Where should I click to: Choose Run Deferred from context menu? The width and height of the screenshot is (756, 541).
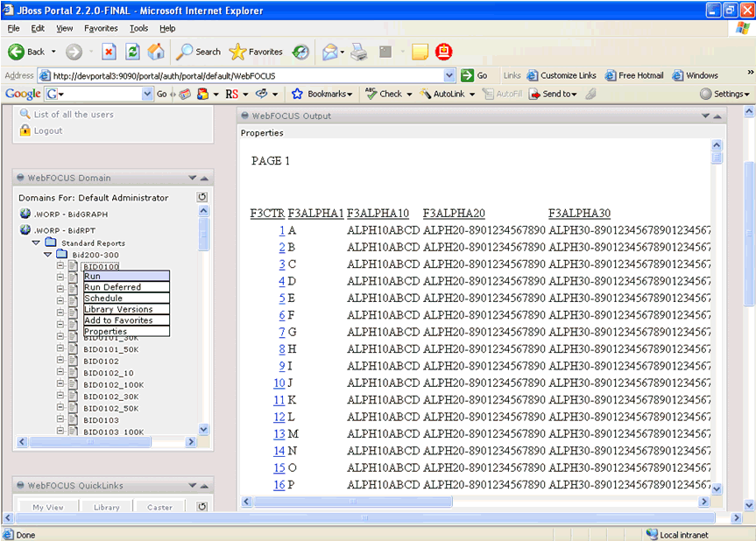126,287
